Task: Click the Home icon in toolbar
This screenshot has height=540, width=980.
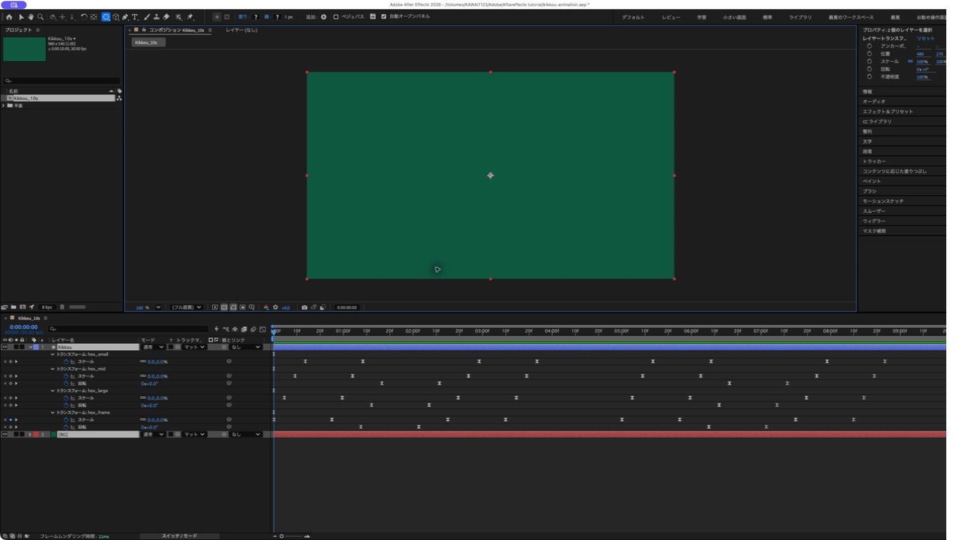Action: coord(8,17)
